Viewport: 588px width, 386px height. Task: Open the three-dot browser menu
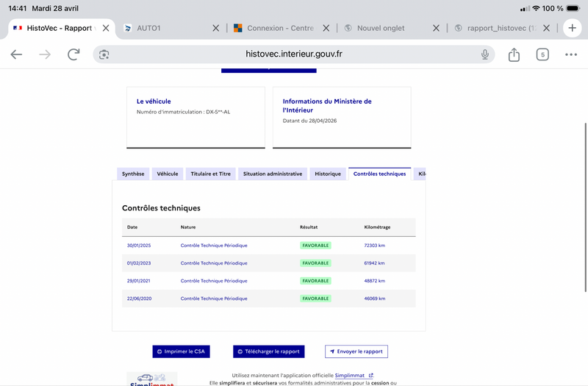point(571,54)
